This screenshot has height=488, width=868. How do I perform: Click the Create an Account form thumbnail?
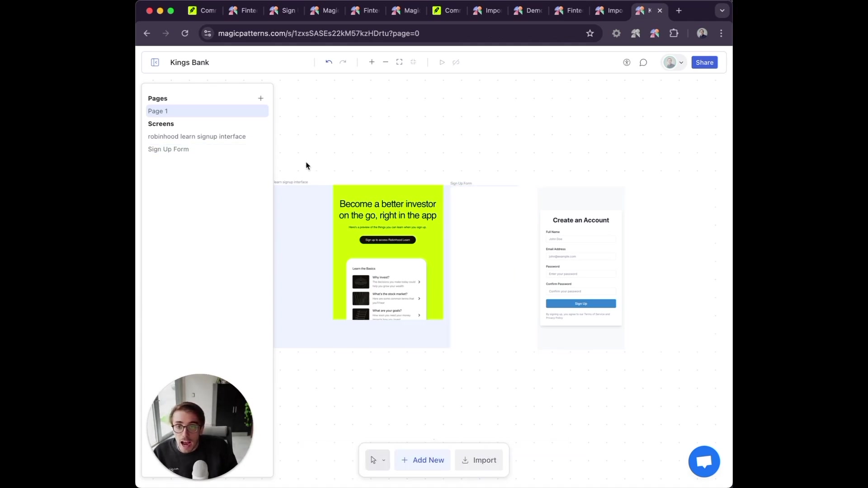click(x=581, y=267)
